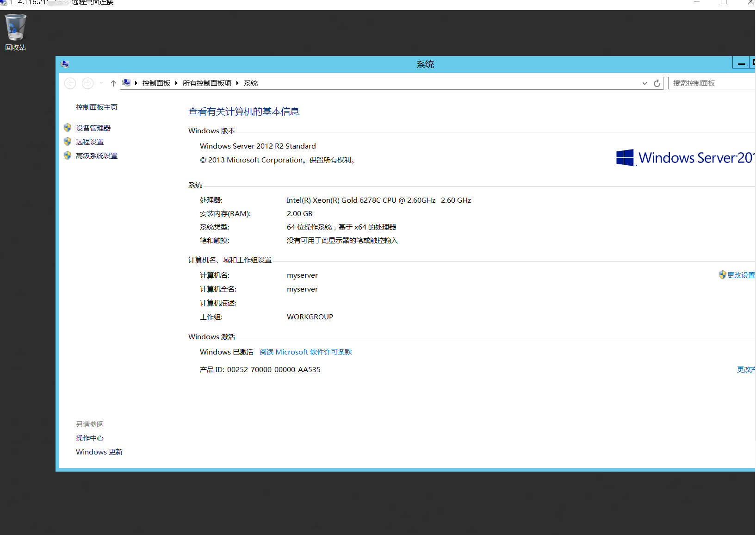Click the shield icon beside 高级系统设置
Image resolution: width=756 pixels, height=535 pixels.
[x=68, y=156]
